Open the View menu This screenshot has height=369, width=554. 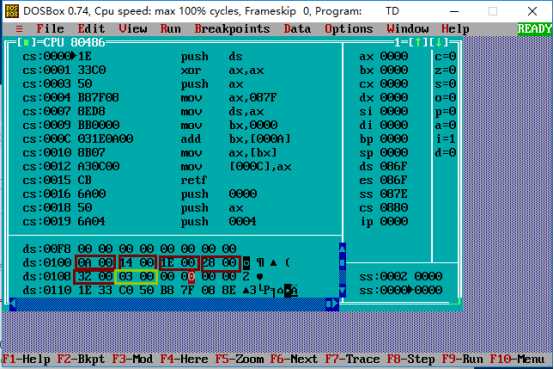132,29
